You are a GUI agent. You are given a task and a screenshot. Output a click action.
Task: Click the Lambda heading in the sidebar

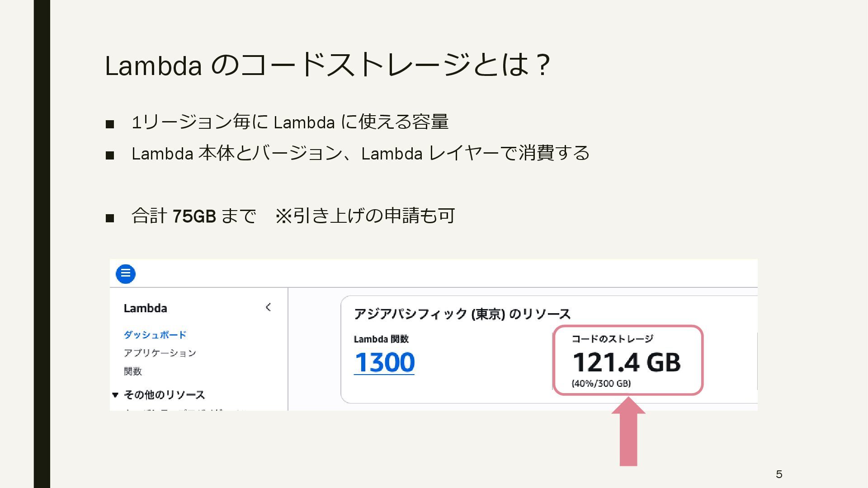point(145,308)
